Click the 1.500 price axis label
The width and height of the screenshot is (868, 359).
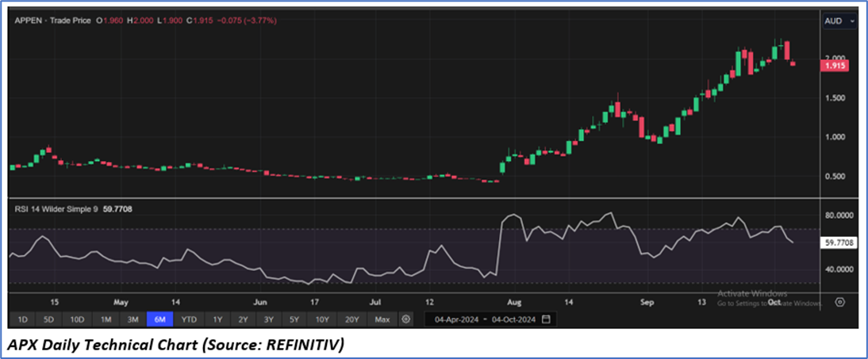tap(835, 98)
